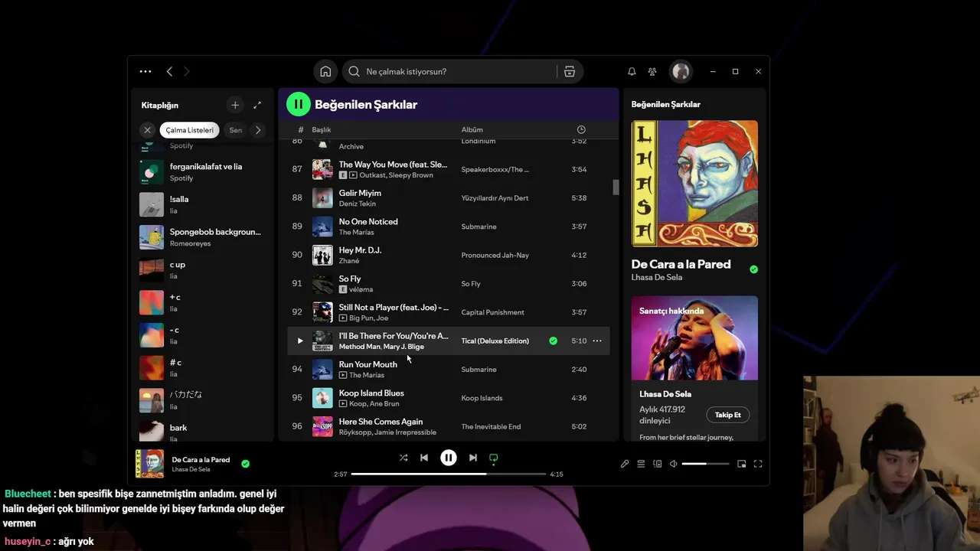This screenshot has width=980, height=551.
Task: Open connect to a device icon
Action: pos(657,464)
